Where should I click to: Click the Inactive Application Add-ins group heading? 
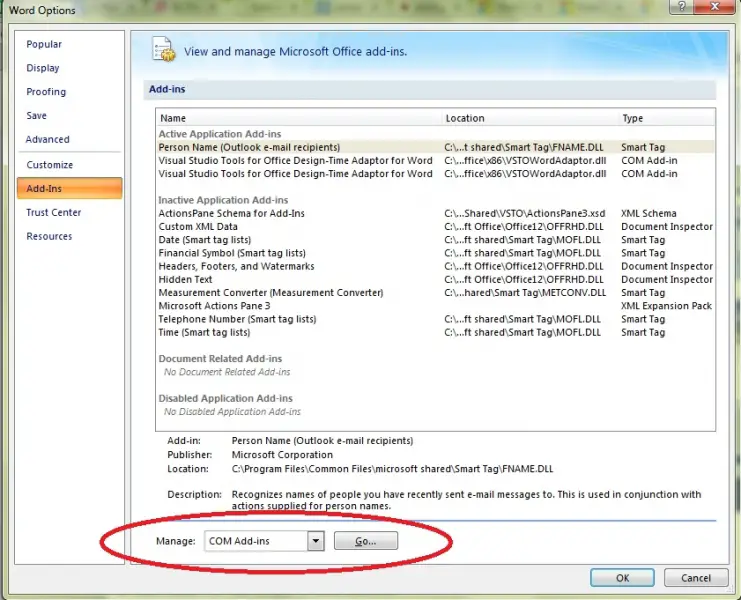pyautogui.click(x=223, y=200)
